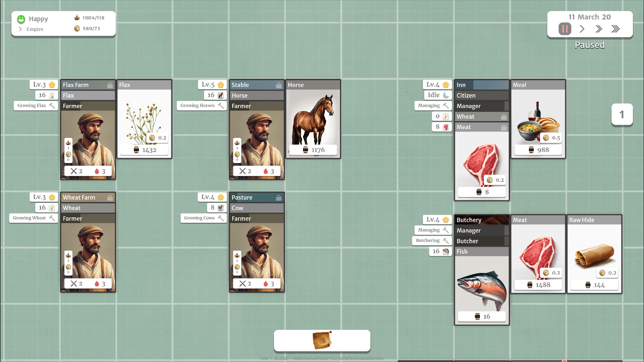Click the Inn Idle moon icon
This screenshot has height=362, width=644.
pyautogui.click(x=446, y=95)
